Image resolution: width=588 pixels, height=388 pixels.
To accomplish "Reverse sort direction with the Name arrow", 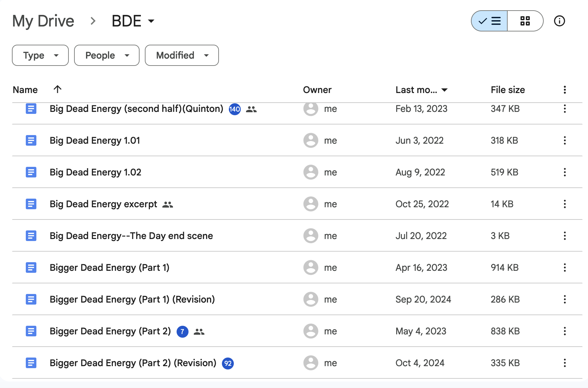I will point(58,89).
